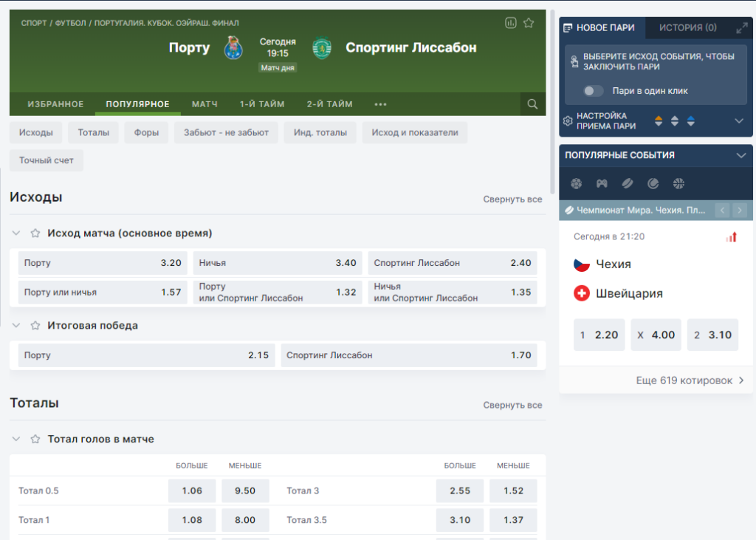The width and height of the screenshot is (756, 540).
Task: Toggle 'Пари в один клик' switch
Action: 593,91
